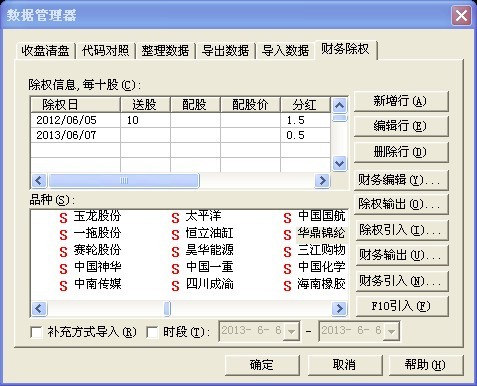Screen dimensions: 477x386
Task: Open the 整理数据 tab
Action: [x=165, y=51]
